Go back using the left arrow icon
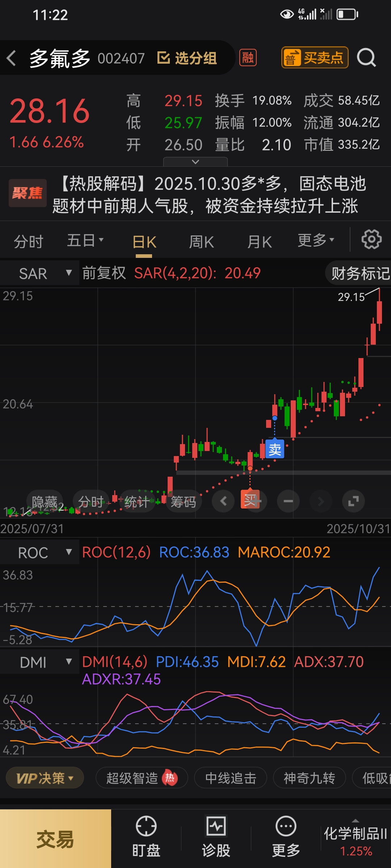 click(x=12, y=58)
